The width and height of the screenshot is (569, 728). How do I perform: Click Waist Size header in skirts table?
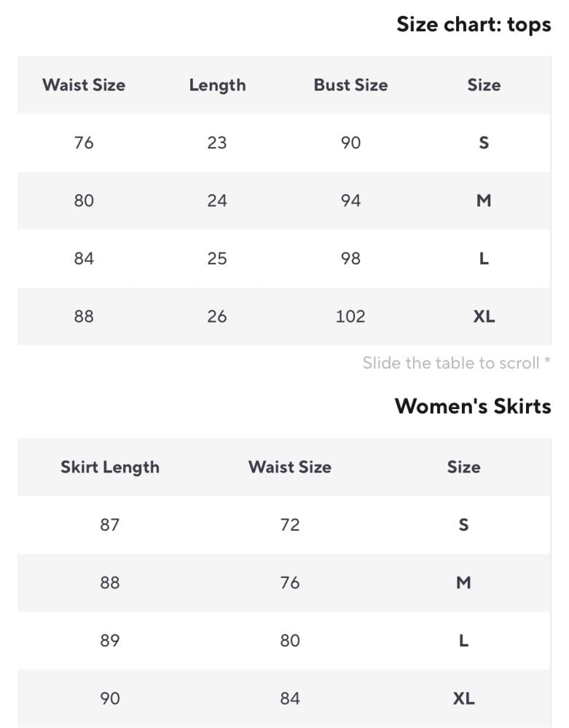pyautogui.click(x=290, y=467)
